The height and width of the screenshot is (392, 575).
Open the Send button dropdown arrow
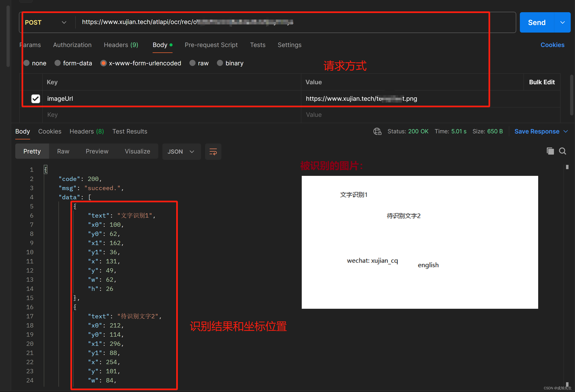(x=562, y=23)
